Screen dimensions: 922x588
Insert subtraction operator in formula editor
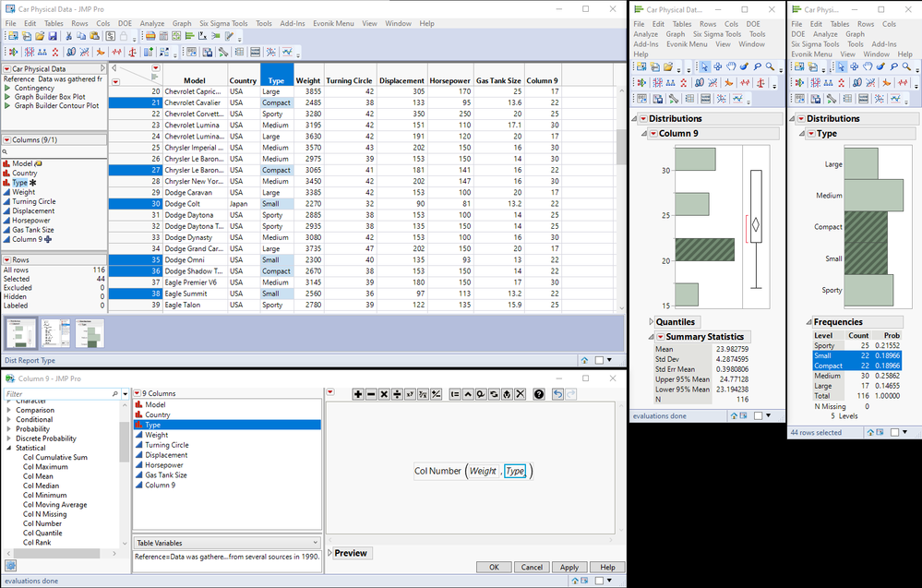click(x=371, y=394)
